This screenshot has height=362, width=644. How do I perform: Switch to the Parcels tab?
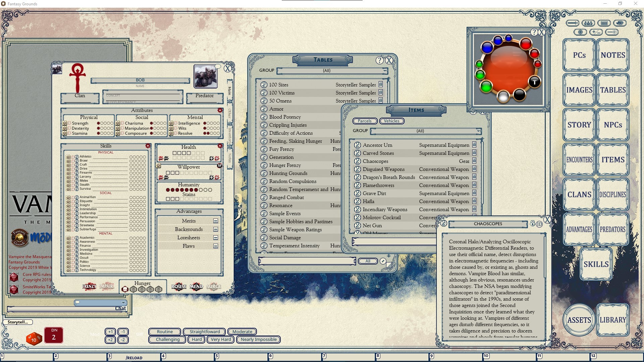point(365,121)
